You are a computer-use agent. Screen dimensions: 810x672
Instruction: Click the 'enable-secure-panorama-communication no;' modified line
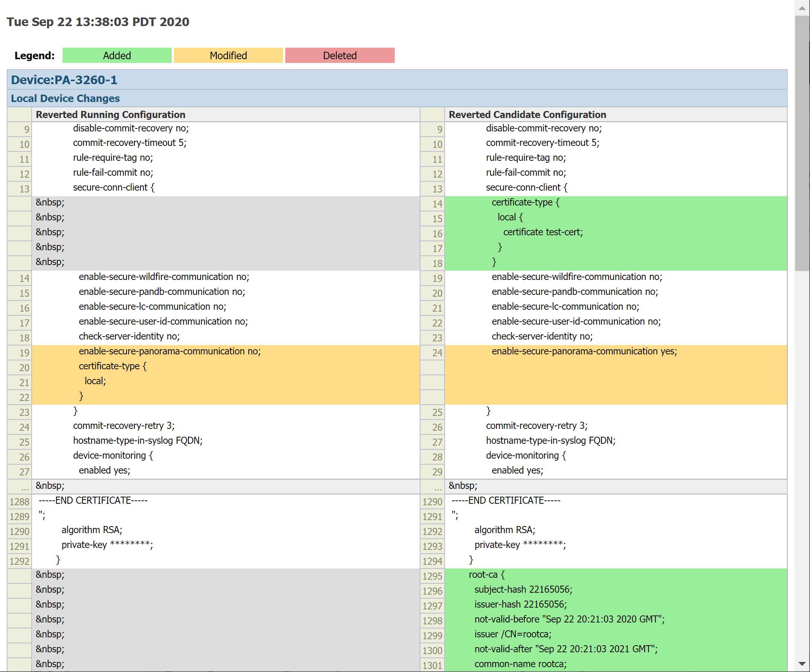(x=170, y=351)
